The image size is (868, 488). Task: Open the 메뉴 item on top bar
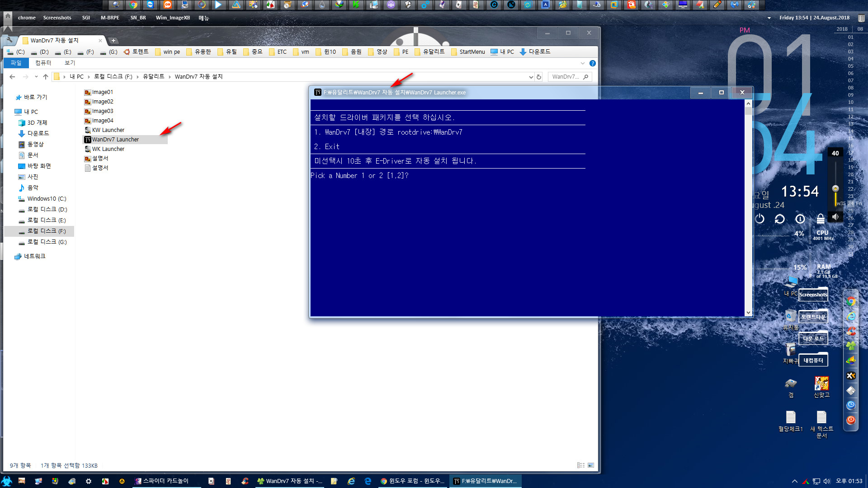click(204, 18)
